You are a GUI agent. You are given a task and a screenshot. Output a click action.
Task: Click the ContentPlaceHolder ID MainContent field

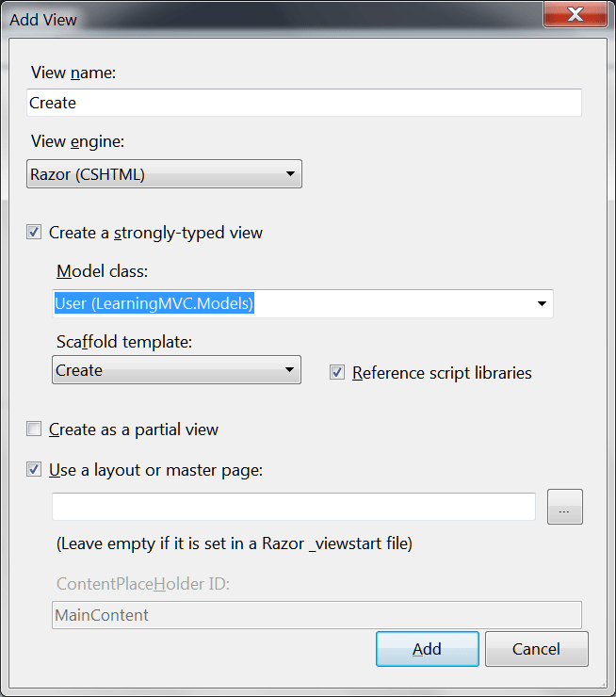pyautogui.click(x=316, y=615)
